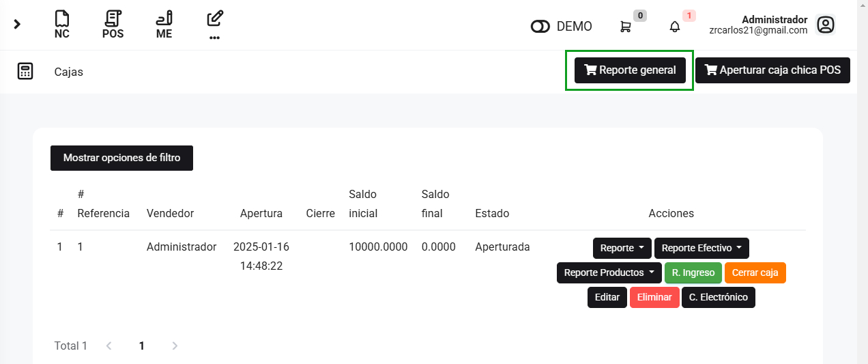Open the notifications bell icon
This screenshot has height=364, width=868.
[x=675, y=27]
